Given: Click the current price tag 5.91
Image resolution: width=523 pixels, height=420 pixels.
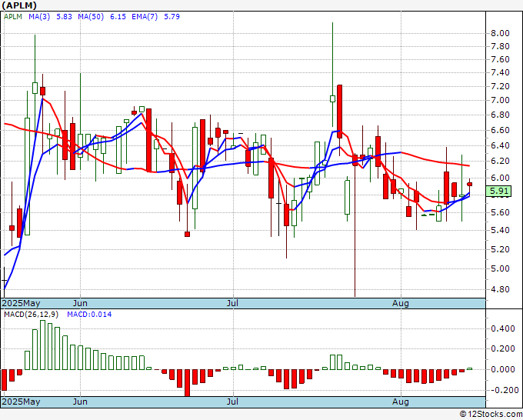Looking at the screenshot, I should (499, 191).
